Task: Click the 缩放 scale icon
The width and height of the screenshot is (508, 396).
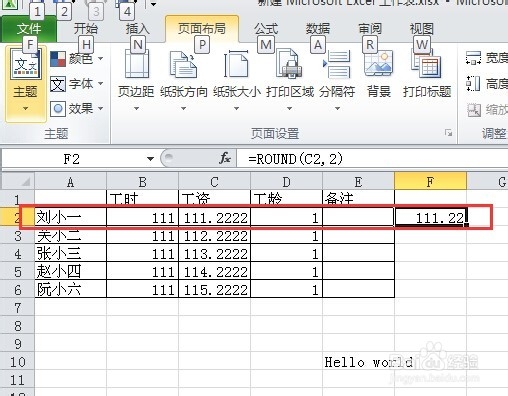Action: 473,109
